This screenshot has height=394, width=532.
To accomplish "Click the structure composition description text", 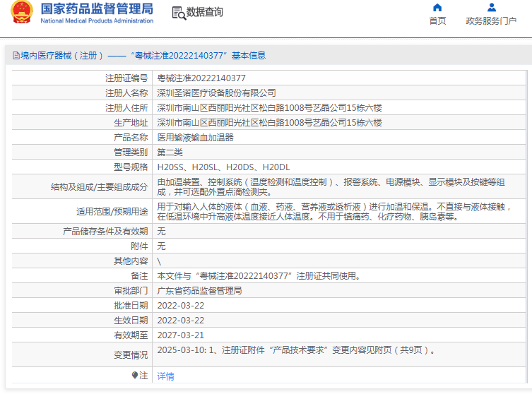I will [x=331, y=187].
